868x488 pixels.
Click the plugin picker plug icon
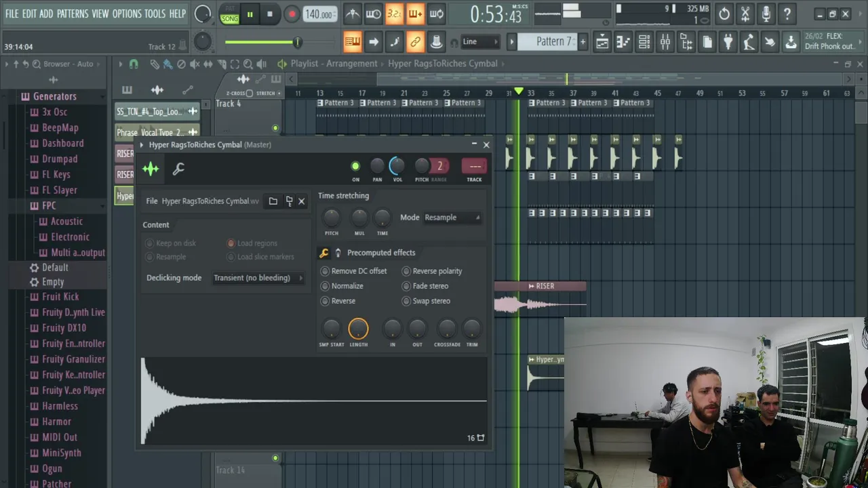(x=728, y=42)
